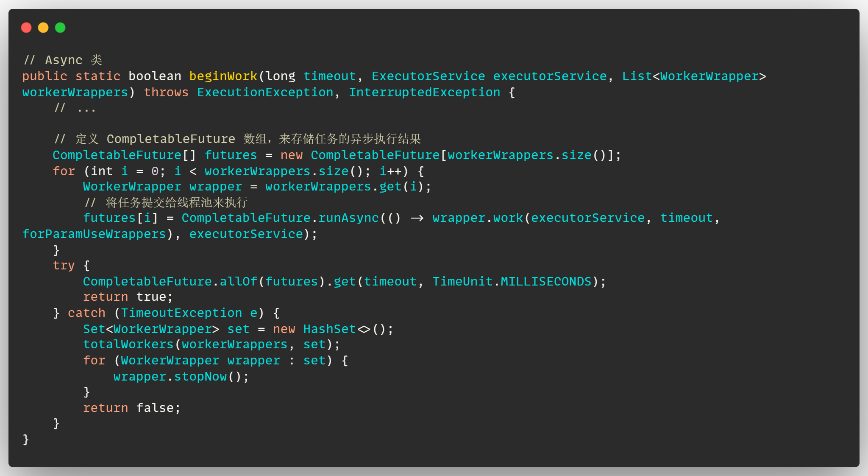Click the yellow minimize dot

[43, 28]
